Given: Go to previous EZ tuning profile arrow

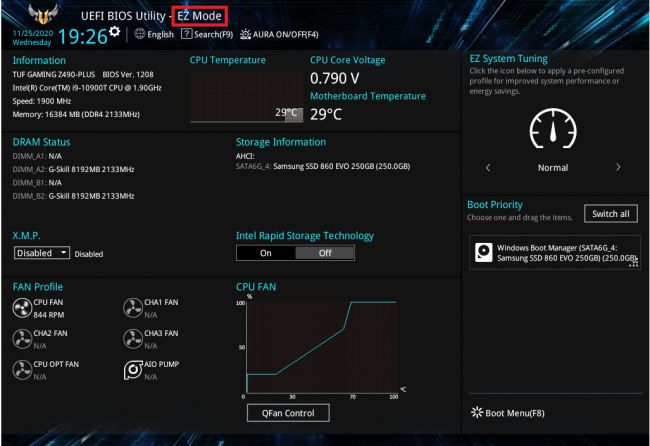Looking at the screenshot, I should (x=488, y=167).
